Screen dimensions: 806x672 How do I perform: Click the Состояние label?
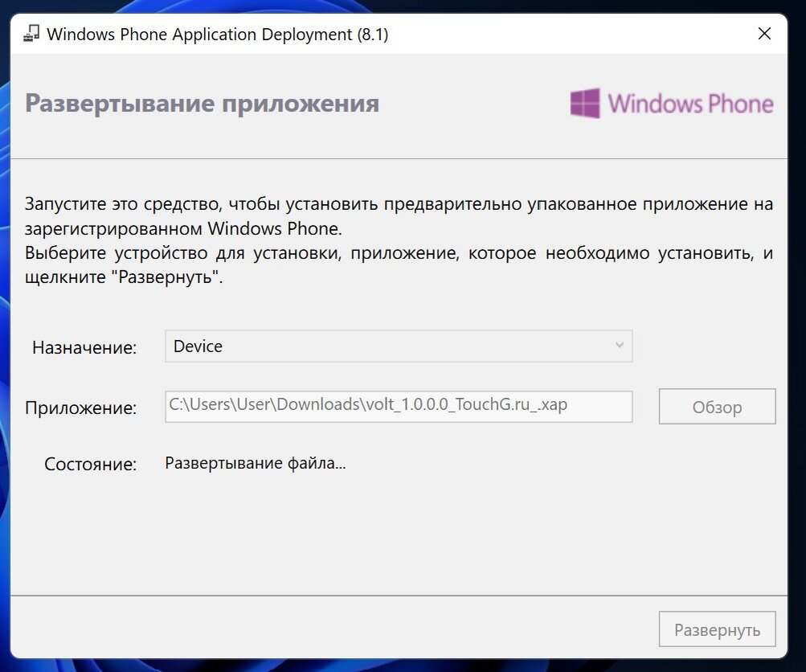(x=91, y=464)
